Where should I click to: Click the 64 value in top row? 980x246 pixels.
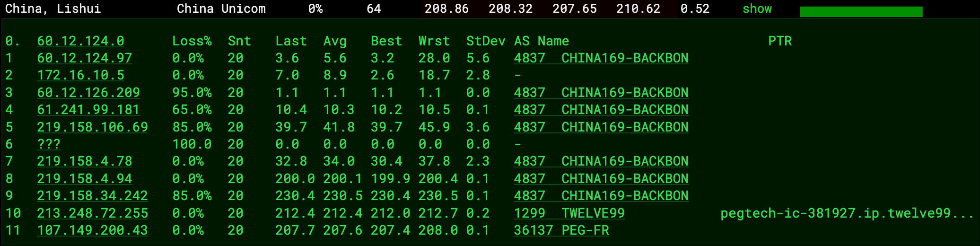click(x=374, y=9)
